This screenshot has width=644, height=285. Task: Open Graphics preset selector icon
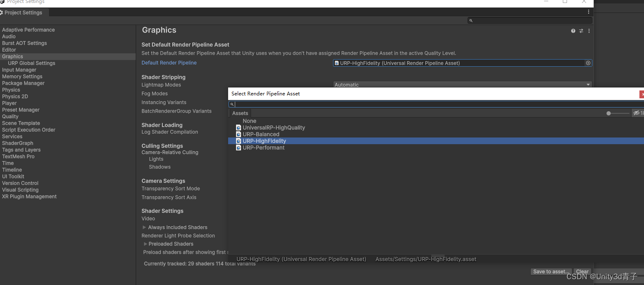581,31
